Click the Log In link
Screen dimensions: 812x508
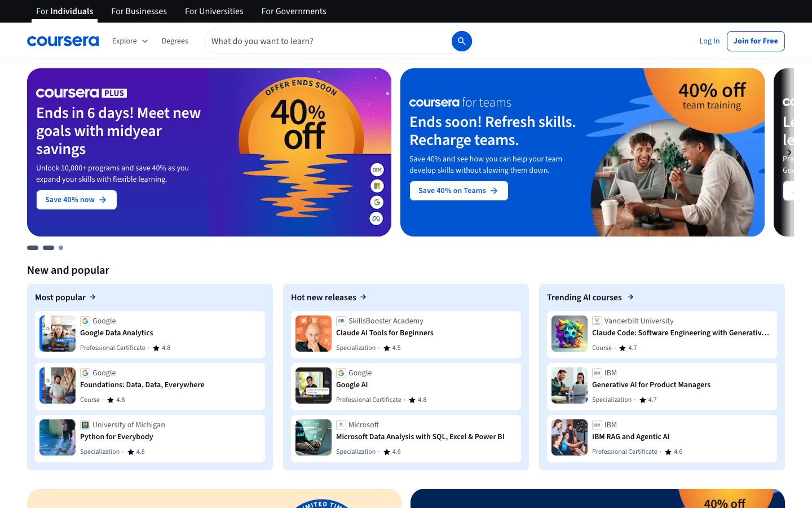[x=709, y=41]
